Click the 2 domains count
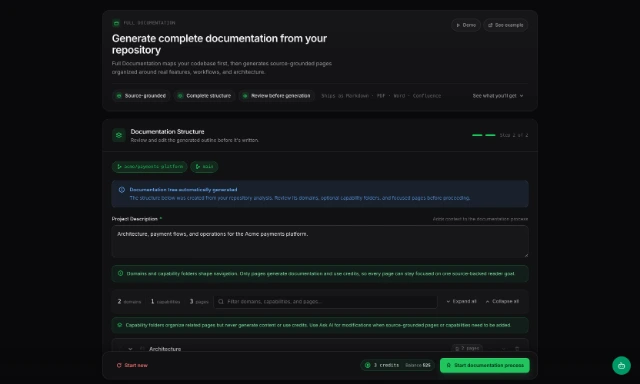Viewport: 640px width, 384px height. click(129, 302)
